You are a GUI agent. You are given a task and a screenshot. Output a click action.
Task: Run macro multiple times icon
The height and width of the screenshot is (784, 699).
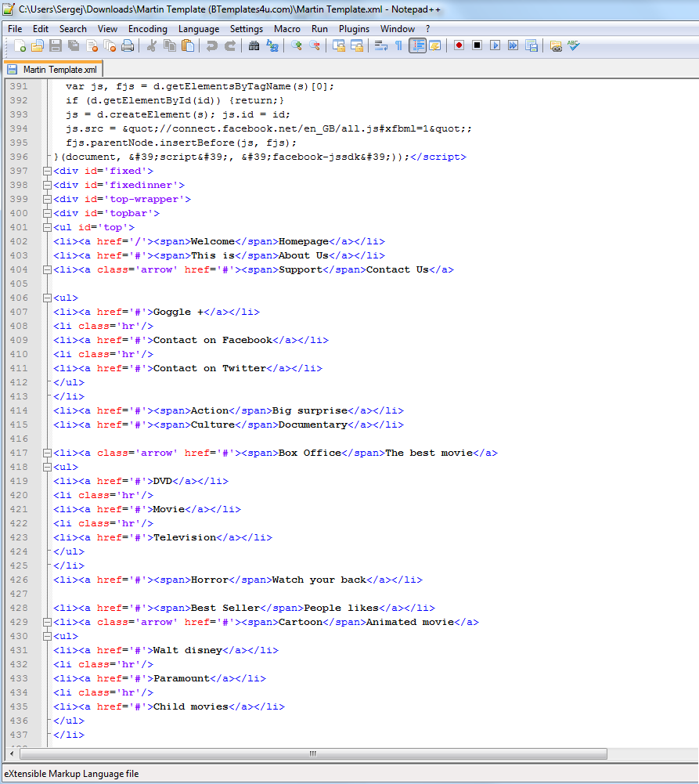tap(513, 46)
